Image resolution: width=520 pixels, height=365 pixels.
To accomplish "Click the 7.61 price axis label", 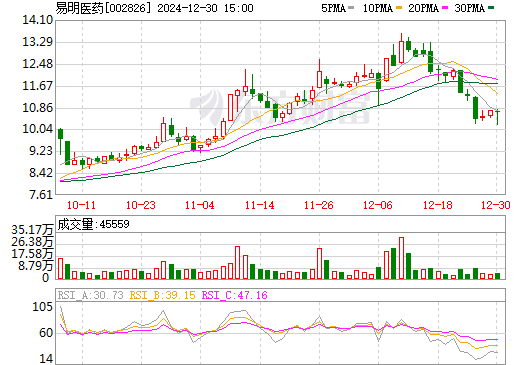I will click(41, 194).
